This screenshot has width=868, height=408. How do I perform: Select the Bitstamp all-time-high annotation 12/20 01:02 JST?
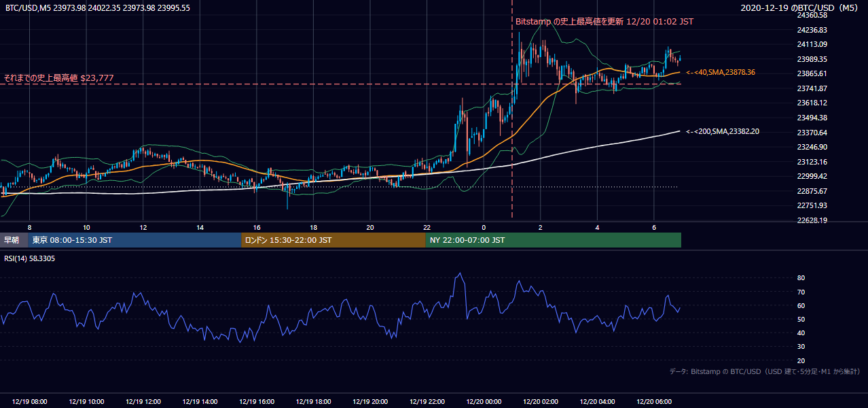[604, 22]
